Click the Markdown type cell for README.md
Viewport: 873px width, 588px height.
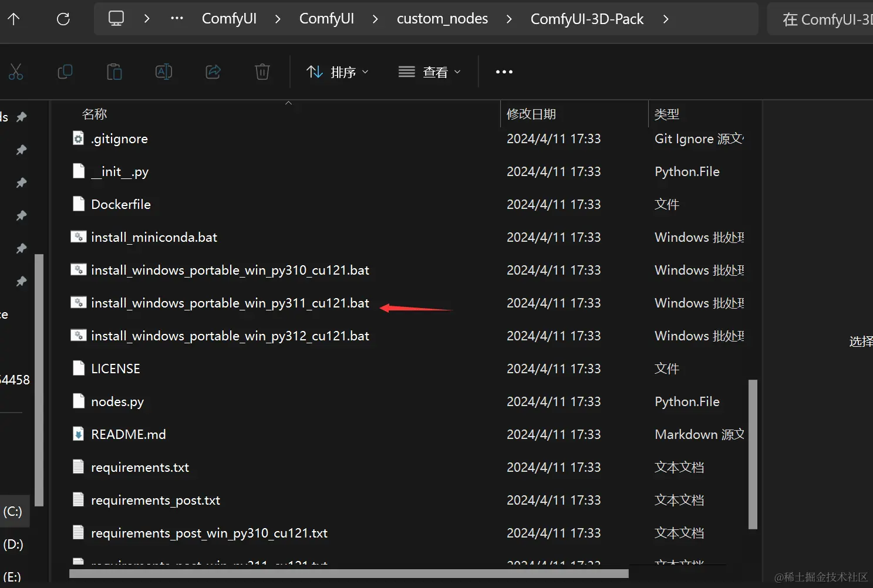[x=699, y=434]
